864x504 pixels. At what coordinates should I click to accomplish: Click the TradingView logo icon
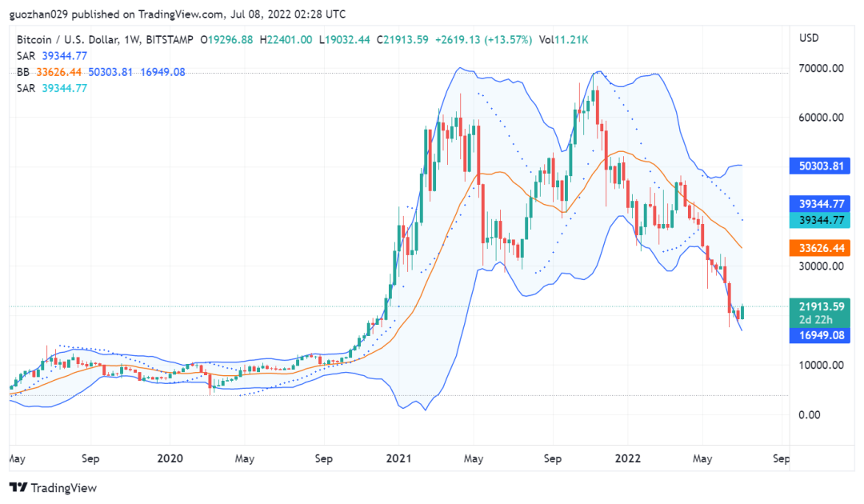coord(18,487)
